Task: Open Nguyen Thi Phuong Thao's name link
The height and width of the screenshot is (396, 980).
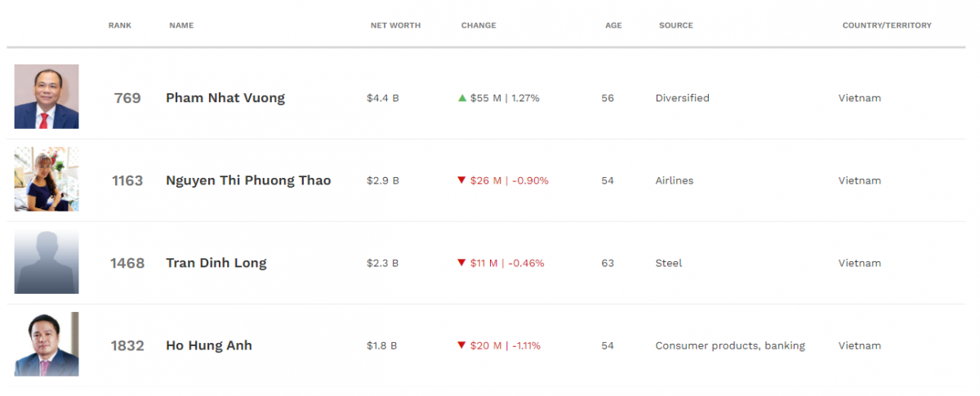Action: 248,180
